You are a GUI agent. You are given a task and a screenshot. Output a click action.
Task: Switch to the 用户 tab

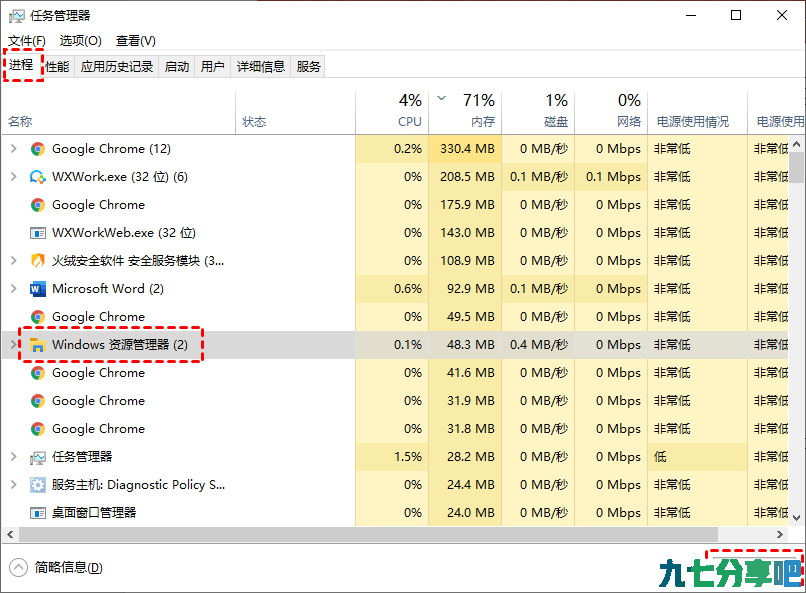[x=213, y=66]
